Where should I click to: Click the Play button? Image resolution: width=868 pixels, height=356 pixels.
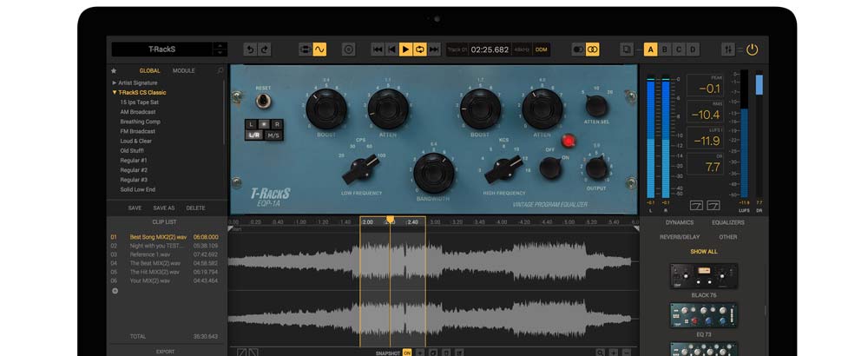point(405,49)
